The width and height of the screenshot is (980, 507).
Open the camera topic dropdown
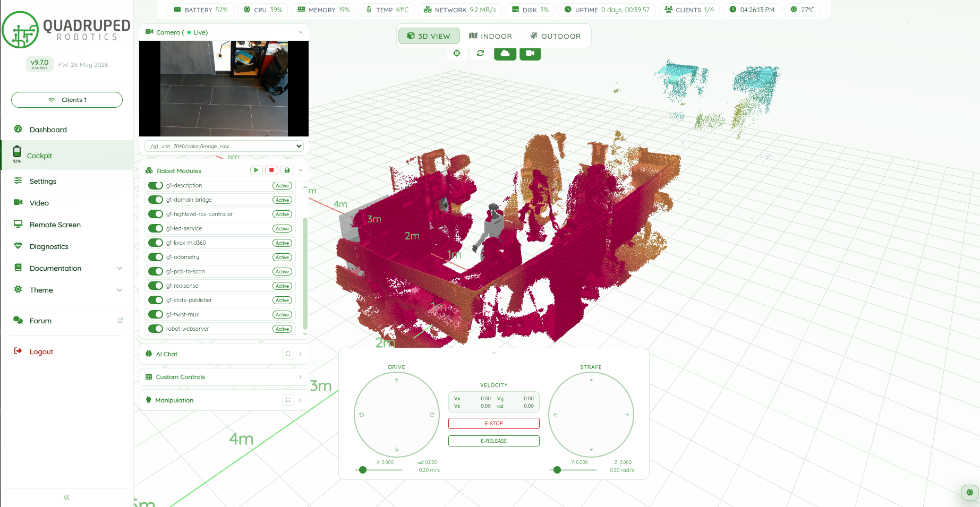click(224, 146)
